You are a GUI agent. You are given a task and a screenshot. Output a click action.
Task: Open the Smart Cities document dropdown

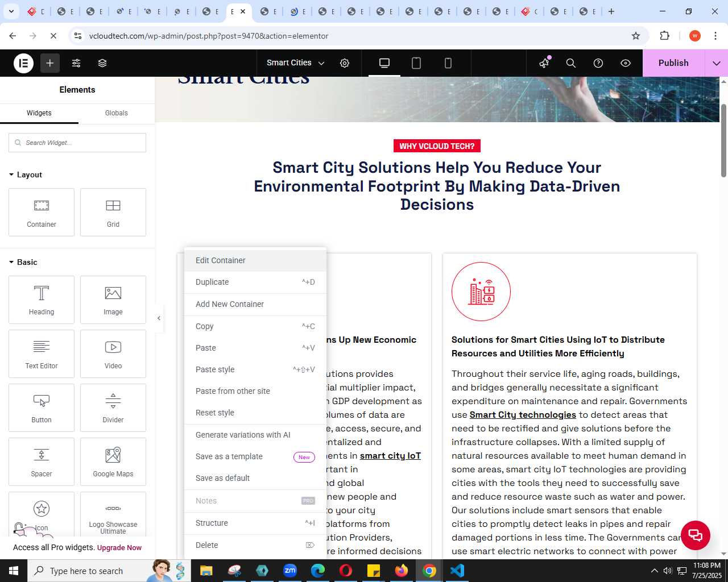click(295, 63)
